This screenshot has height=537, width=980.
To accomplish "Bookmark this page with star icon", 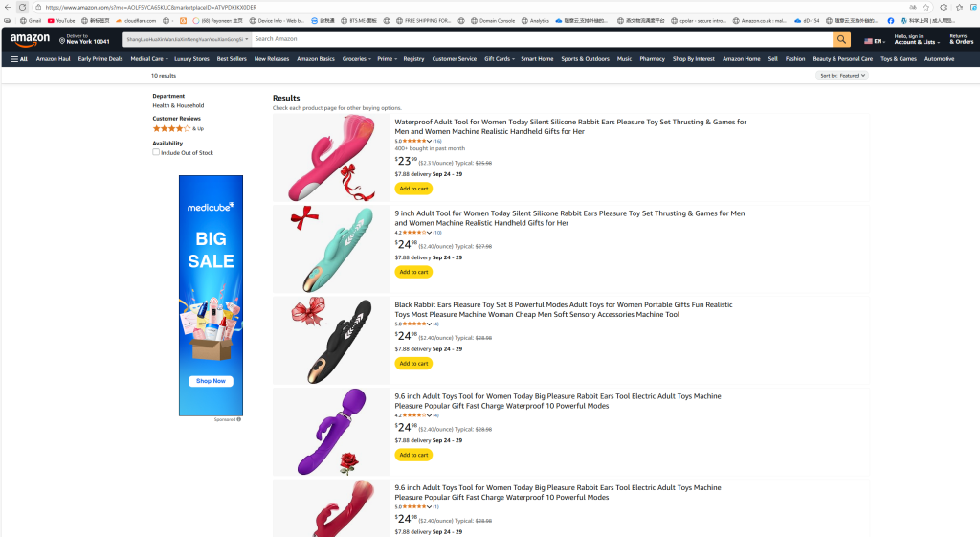I will click(925, 7).
